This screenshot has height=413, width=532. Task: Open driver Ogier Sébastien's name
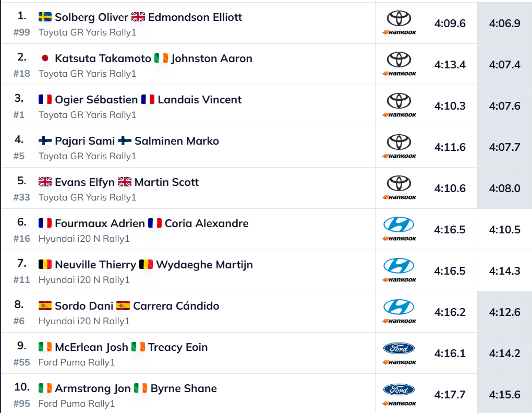point(96,100)
